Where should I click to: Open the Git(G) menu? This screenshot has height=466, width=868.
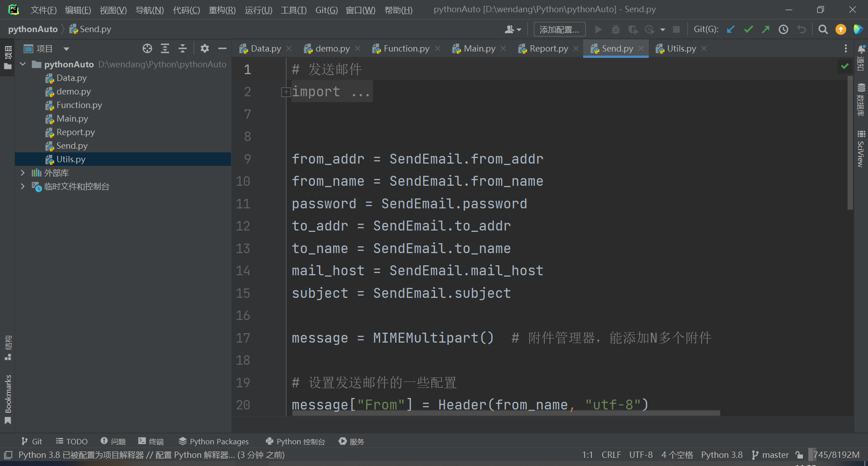[326, 10]
